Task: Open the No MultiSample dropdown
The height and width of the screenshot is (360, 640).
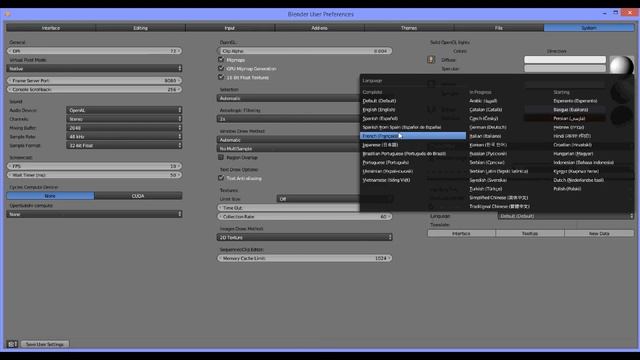Action: (x=288, y=149)
